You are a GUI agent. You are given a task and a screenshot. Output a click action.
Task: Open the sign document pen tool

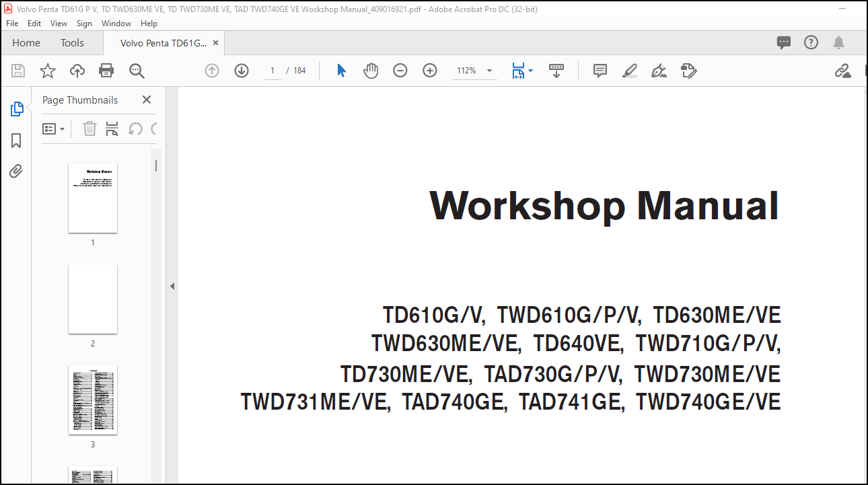coord(659,71)
